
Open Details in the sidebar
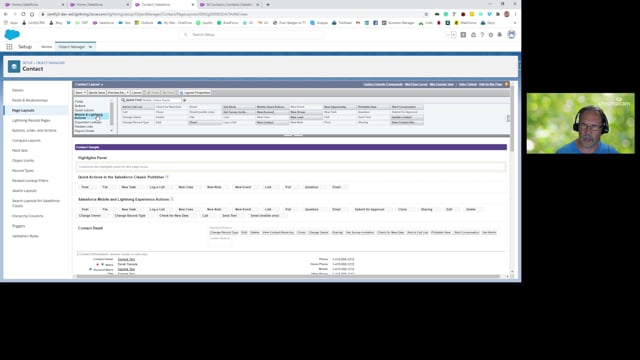(18, 90)
